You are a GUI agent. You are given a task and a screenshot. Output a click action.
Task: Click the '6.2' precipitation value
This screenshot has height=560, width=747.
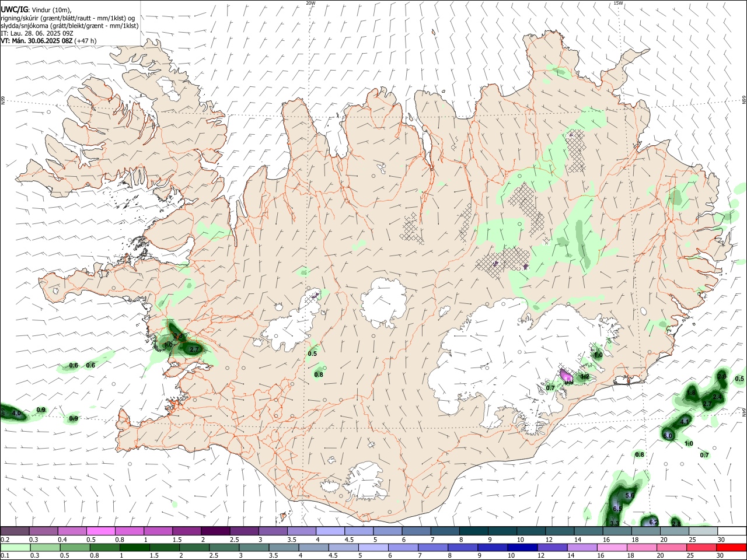click(654, 522)
